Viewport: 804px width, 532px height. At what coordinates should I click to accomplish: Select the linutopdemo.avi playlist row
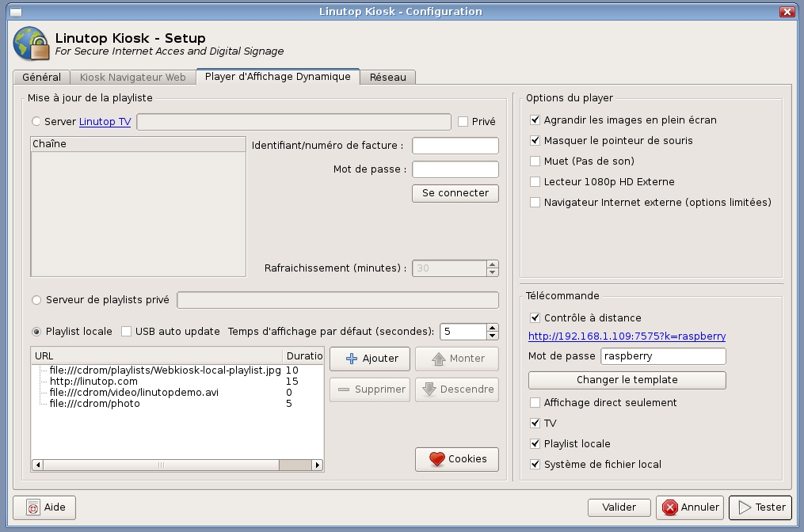click(x=177, y=393)
